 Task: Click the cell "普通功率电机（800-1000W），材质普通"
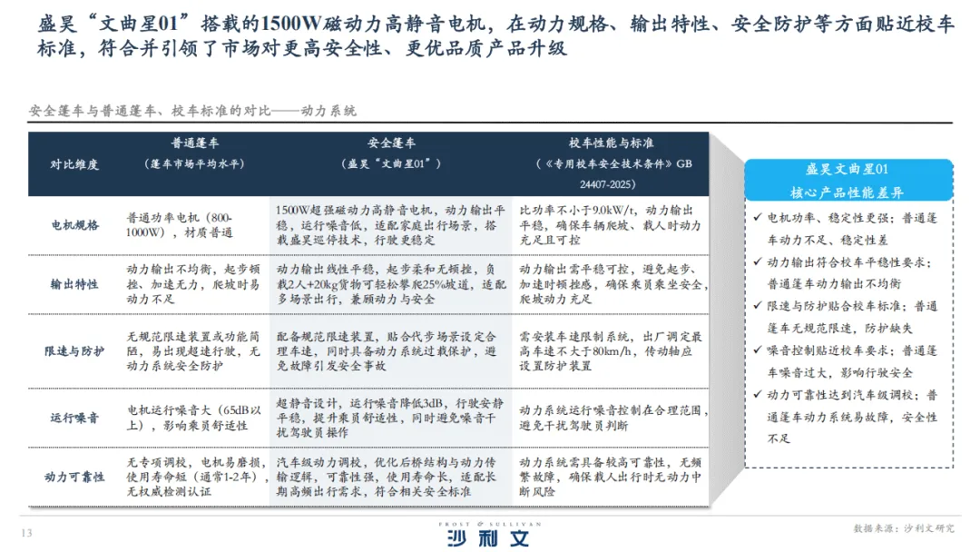pyautogui.click(x=180, y=225)
